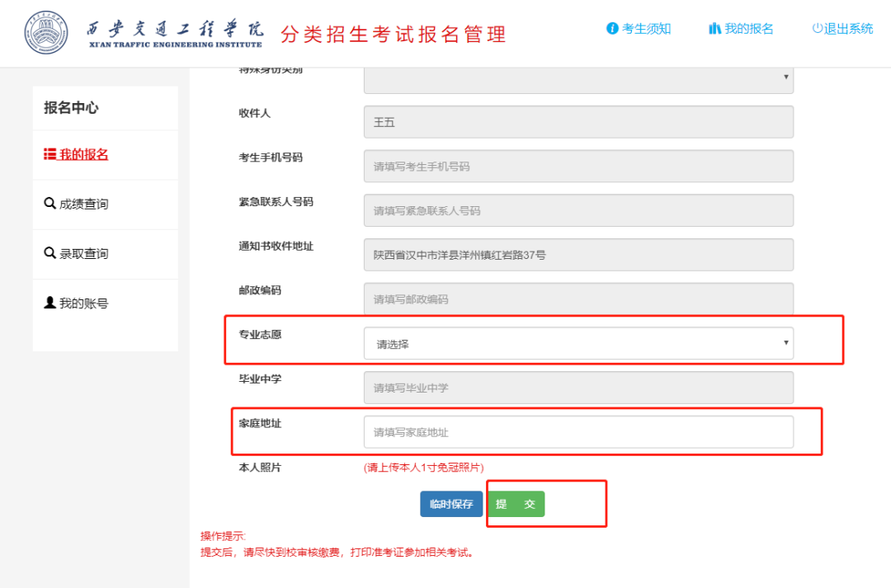Click the magnifier icon next to 成绩查询
891x588 pixels.
point(49,204)
